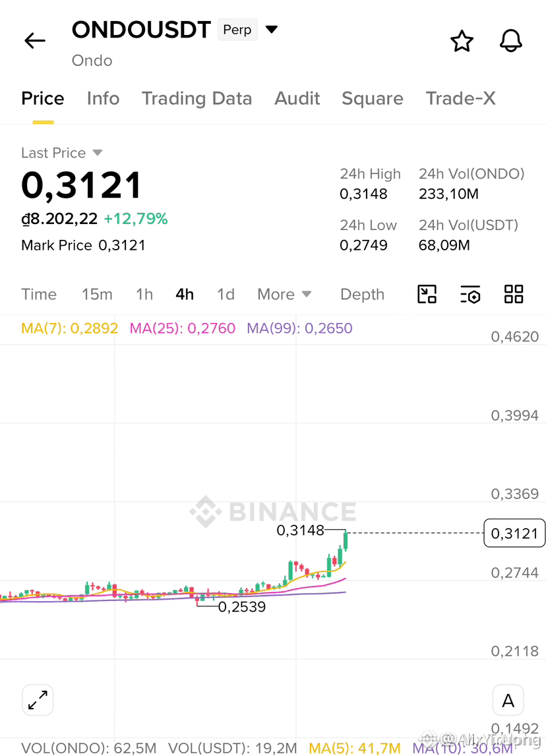Select the Time chart view
546x756 pixels.
(39, 294)
